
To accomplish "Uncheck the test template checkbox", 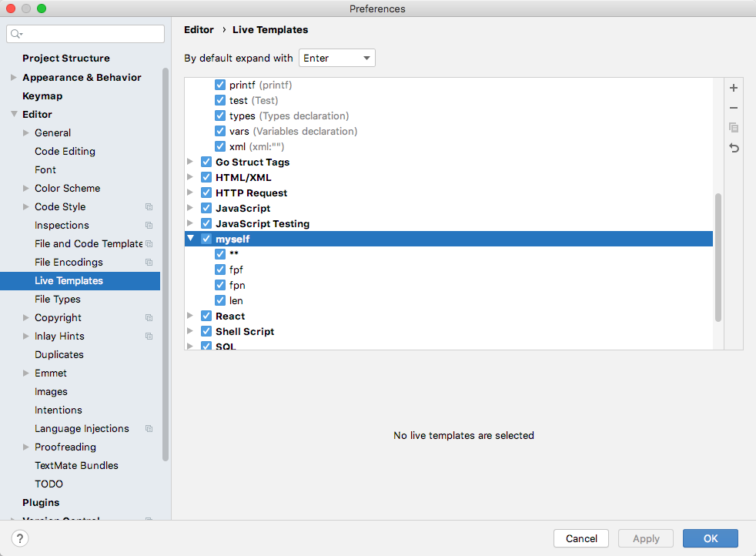I will [220, 100].
